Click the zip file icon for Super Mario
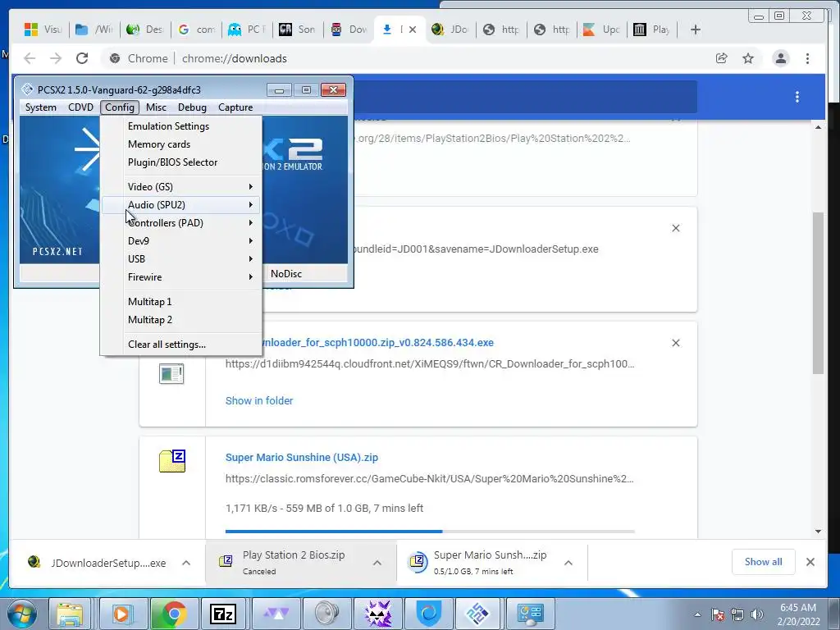Image resolution: width=840 pixels, height=630 pixels. [172, 461]
